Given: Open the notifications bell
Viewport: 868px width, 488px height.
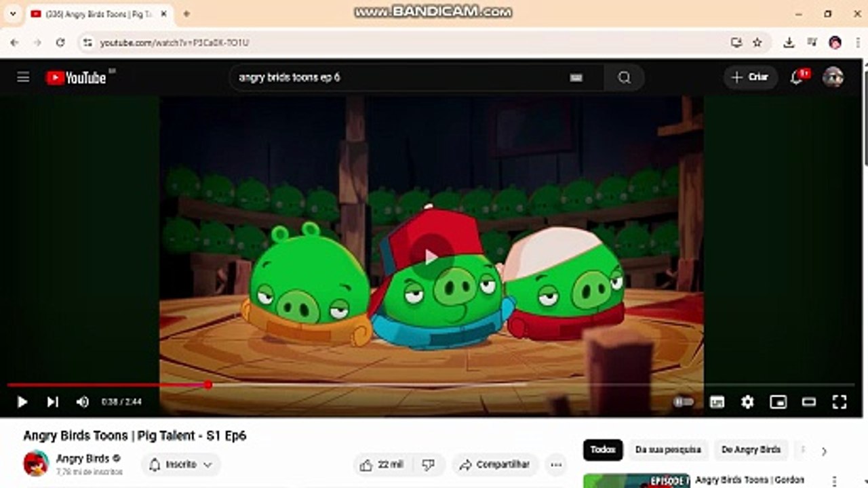Looking at the screenshot, I should [x=797, y=77].
